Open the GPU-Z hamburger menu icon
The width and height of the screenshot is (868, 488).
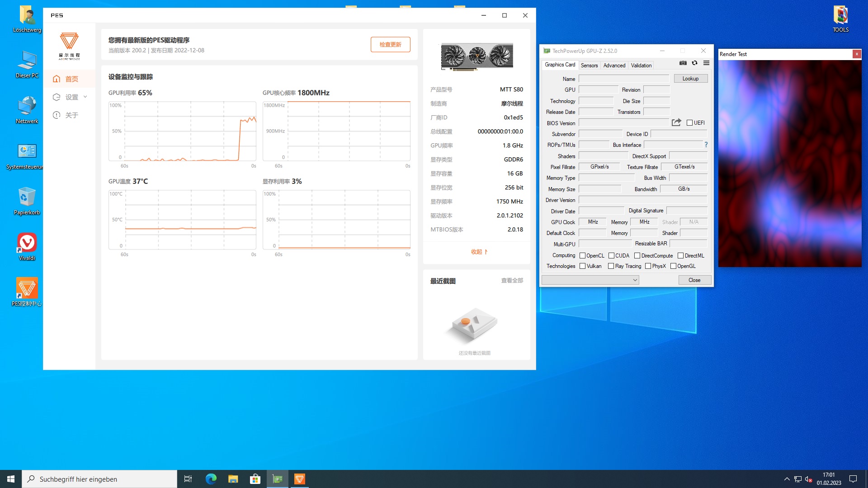[x=706, y=63]
